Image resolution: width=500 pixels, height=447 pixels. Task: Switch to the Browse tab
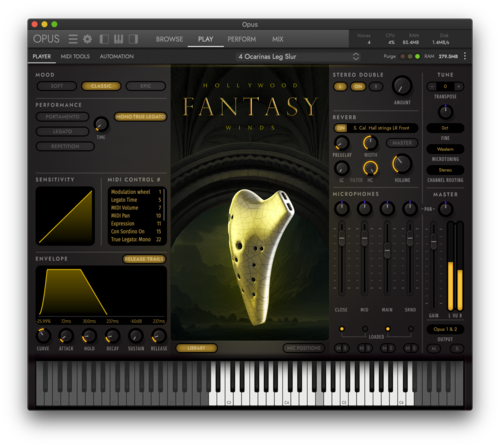(x=169, y=39)
